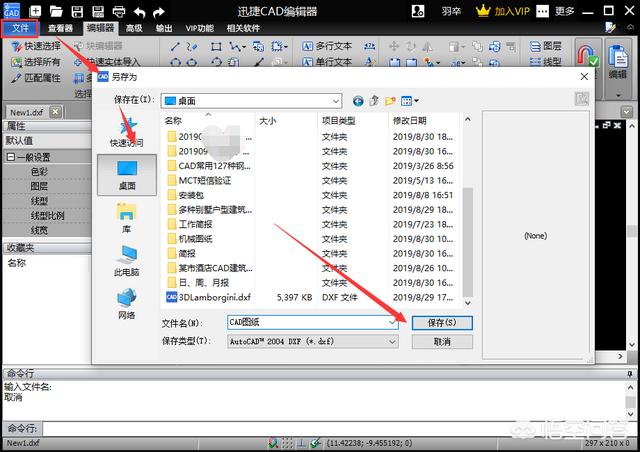Toggle the magnet snap icon
This screenshot has height=452, width=640.
click(x=587, y=56)
